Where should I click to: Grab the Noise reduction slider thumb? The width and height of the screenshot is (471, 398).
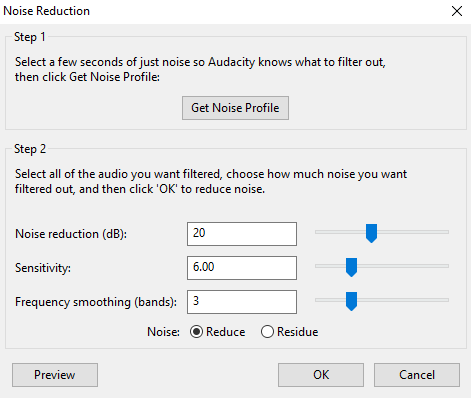371,233
